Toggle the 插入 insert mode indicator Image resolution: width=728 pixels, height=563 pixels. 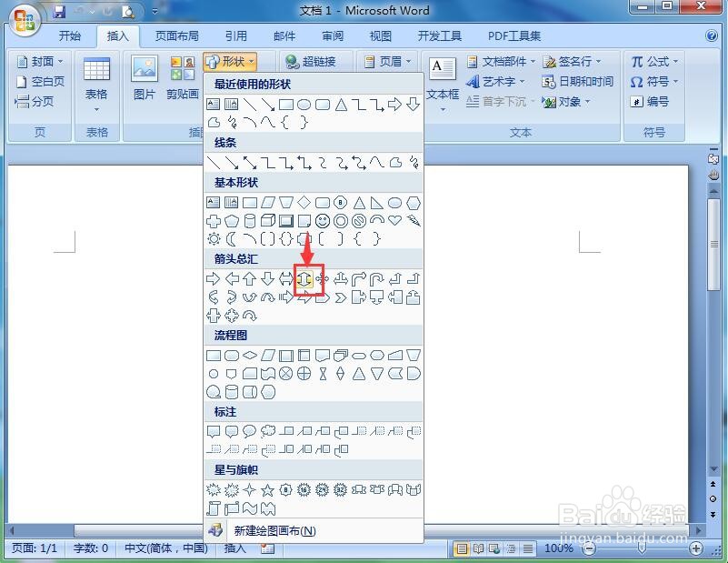tap(234, 548)
